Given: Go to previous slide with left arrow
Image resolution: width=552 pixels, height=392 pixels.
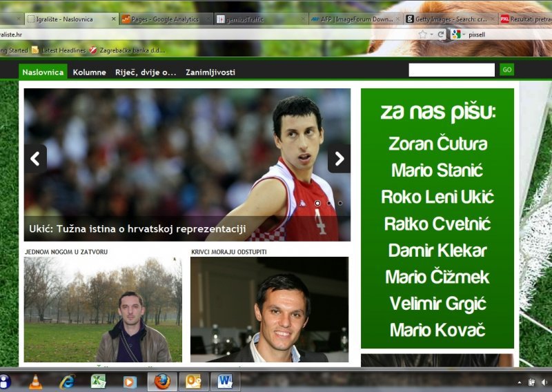Looking at the screenshot, I should [35, 159].
